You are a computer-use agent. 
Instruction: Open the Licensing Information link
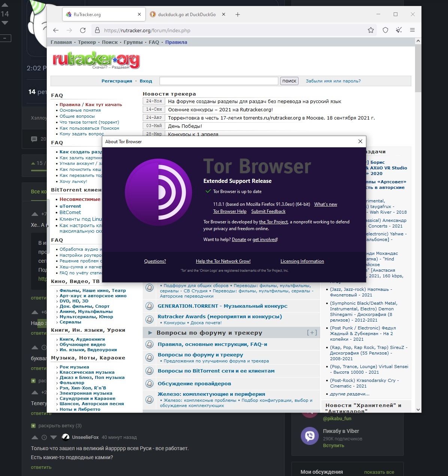(302, 261)
